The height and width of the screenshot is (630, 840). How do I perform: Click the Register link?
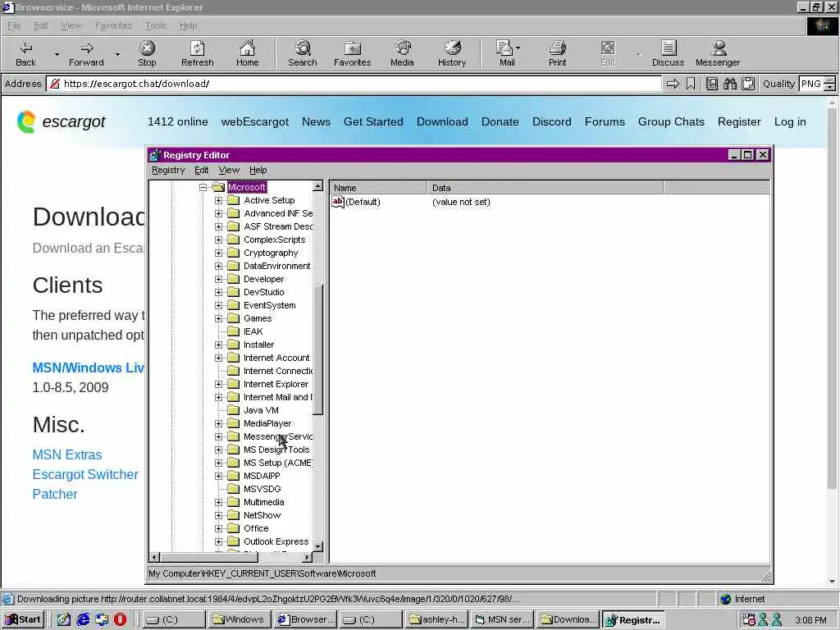tap(739, 121)
